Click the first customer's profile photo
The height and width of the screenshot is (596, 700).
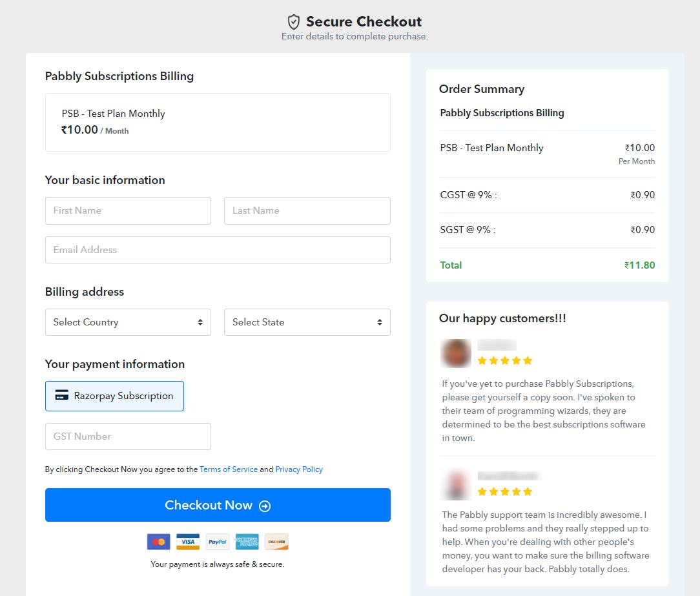456,353
